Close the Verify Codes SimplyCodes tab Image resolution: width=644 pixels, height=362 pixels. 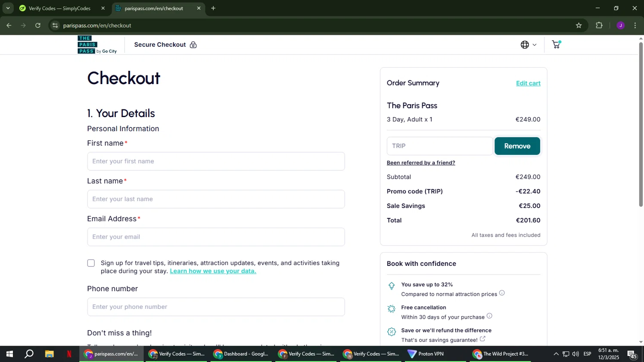pos(103,8)
